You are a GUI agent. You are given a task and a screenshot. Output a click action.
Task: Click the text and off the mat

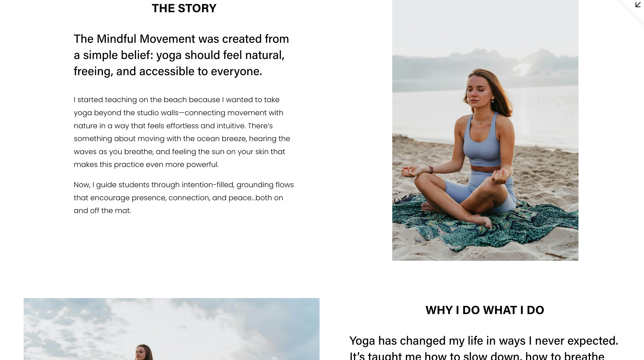click(x=102, y=210)
